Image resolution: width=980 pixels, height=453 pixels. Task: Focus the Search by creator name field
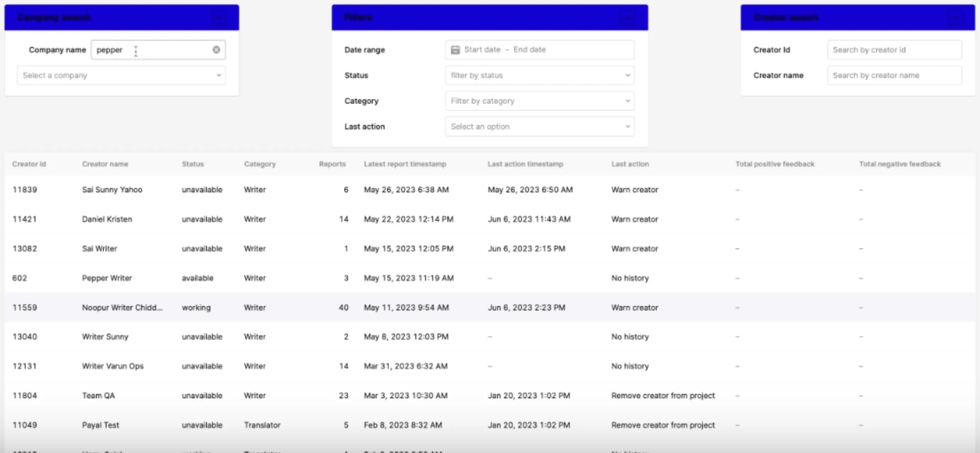coord(894,75)
